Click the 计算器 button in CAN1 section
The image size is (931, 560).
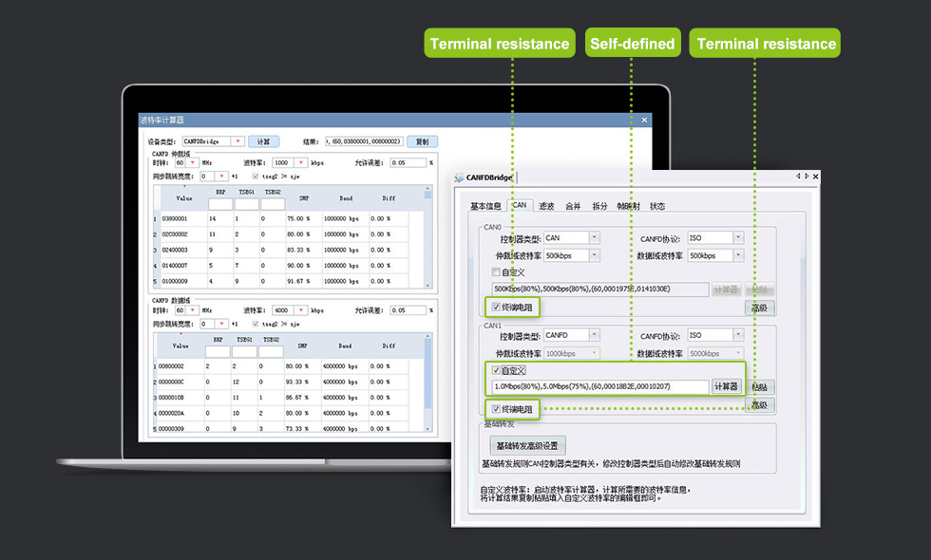click(726, 386)
